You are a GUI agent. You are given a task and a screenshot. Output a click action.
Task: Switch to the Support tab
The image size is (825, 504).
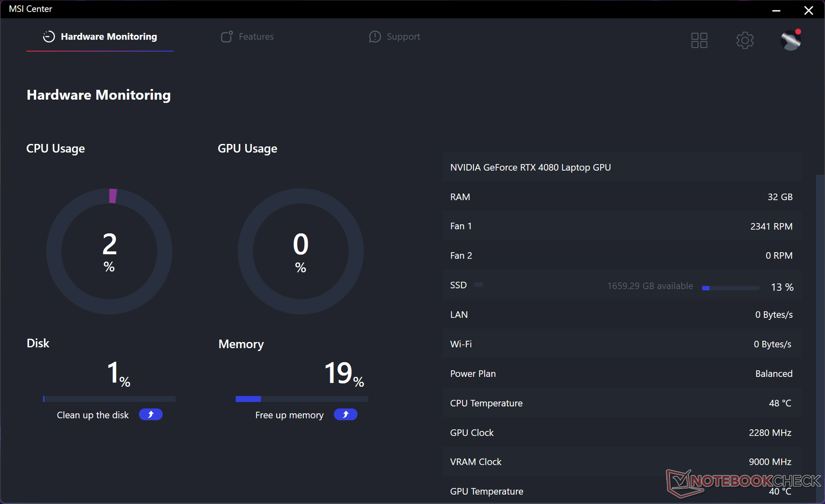tap(403, 37)
